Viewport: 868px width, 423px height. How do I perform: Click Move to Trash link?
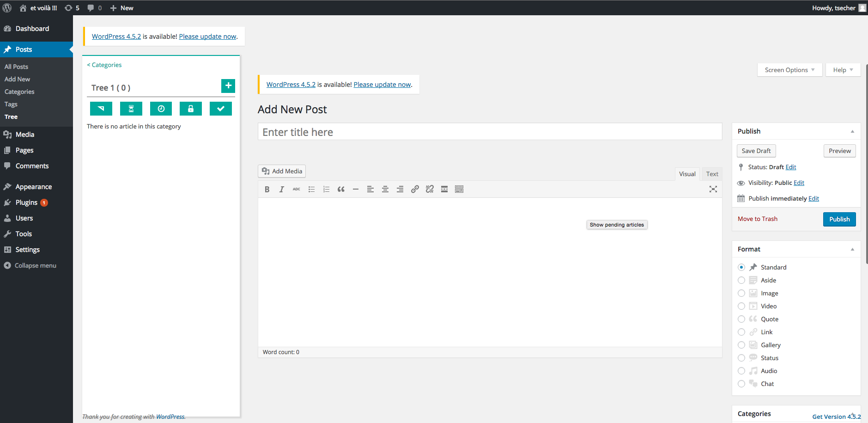click(x=758, y=219)
